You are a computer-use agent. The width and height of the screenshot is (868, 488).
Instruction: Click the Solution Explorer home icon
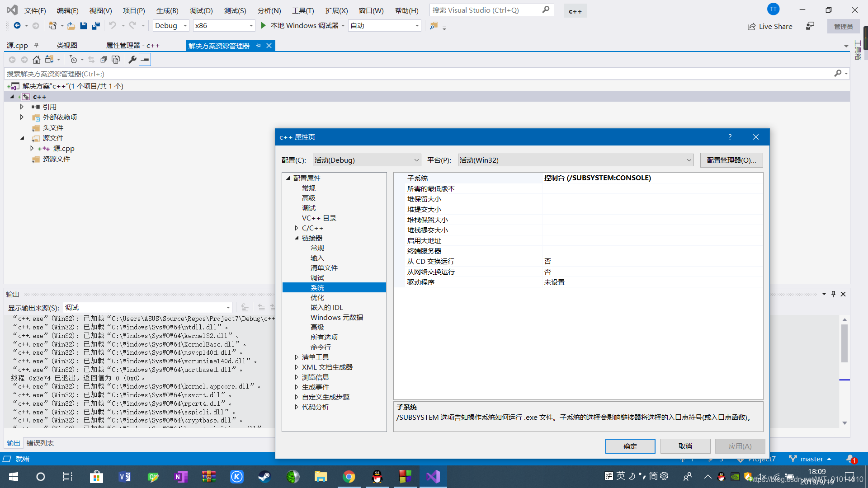tap(37, 60)
